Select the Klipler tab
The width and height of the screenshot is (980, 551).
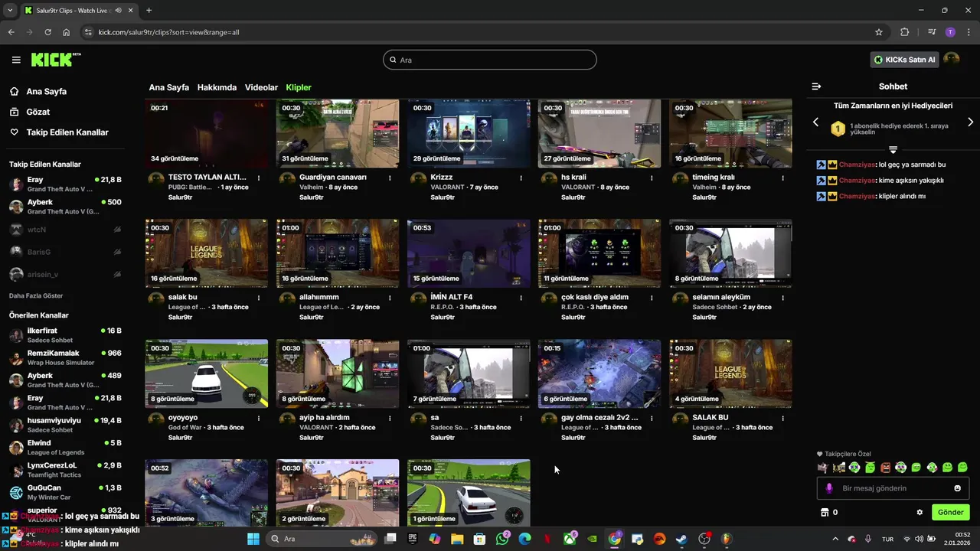tap(299, 87)
